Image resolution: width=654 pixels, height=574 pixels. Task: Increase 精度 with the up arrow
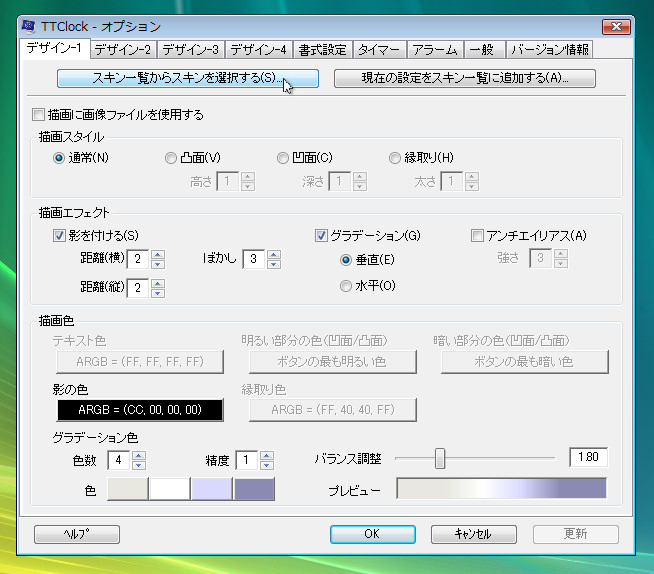267,456
